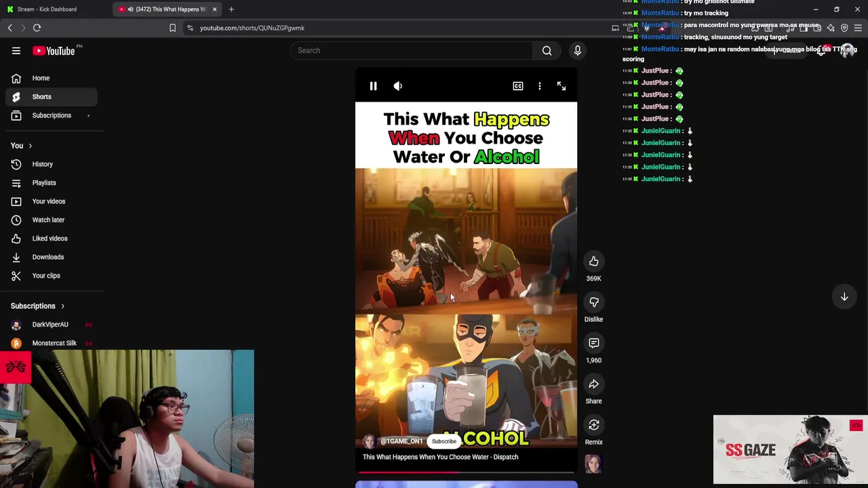Image resolution: width=868 pixels, height=488 pixels.
Task: Open the @1GAME_ON1 channel avatar
Action: point(369,441)
